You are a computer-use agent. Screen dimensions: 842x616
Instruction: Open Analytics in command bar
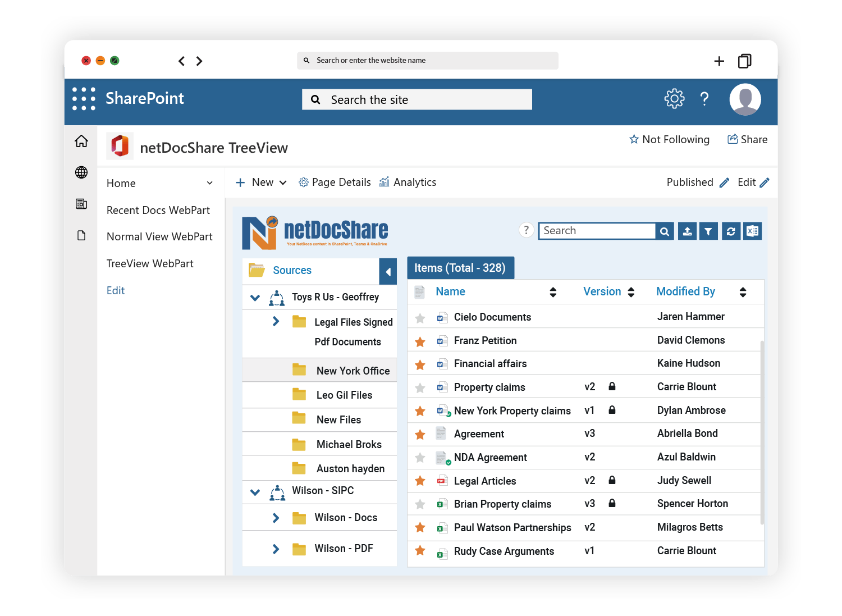click(x=408, y=182)
